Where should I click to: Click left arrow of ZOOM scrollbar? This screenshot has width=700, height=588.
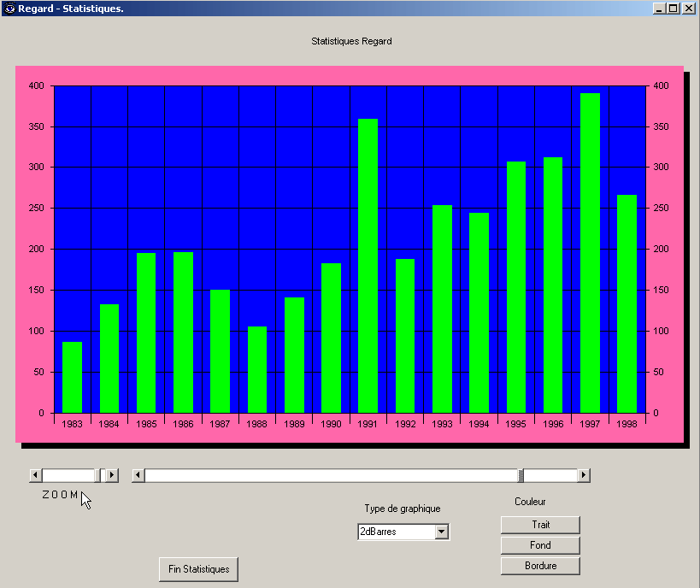pos(35,475)
